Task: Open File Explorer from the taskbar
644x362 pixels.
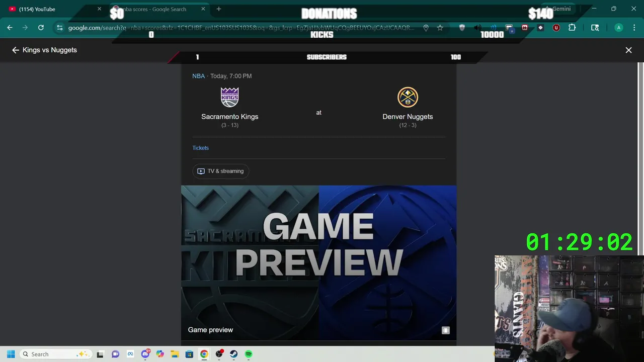Action: (x=175, y=354)
